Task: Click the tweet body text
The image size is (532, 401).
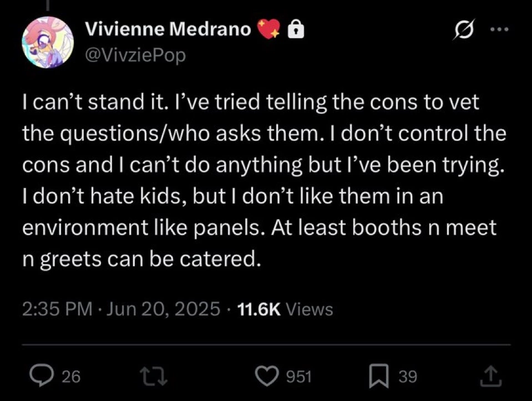Action: click(264, 180)
